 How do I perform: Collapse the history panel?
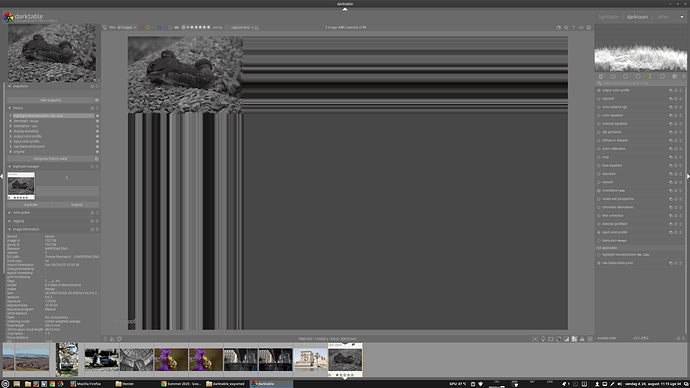coord(10,108)
